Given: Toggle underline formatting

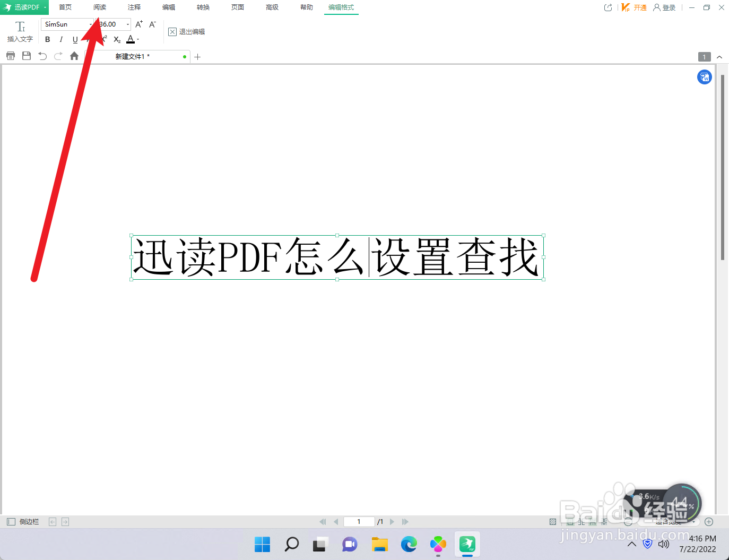Looking at the screenshot, I should pos(75,39).
